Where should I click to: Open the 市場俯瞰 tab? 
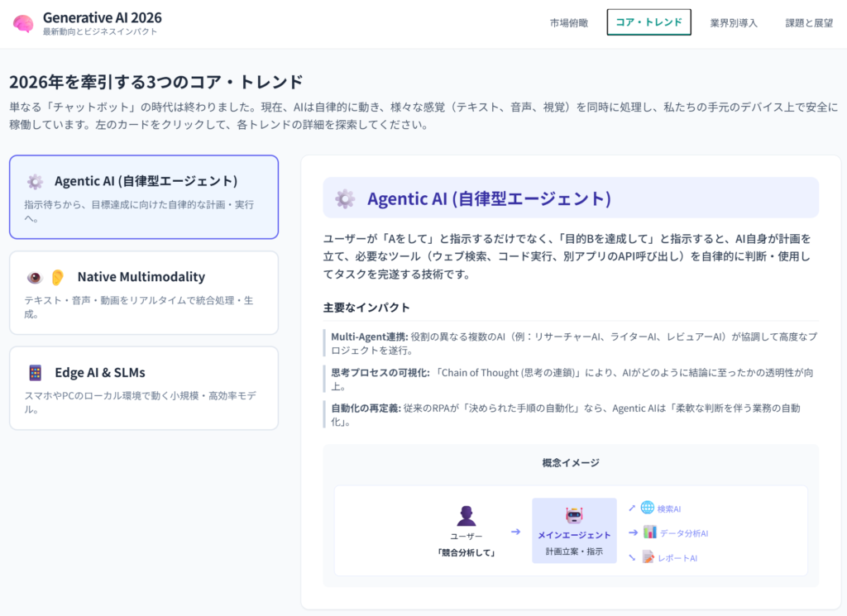coord(569,23)
